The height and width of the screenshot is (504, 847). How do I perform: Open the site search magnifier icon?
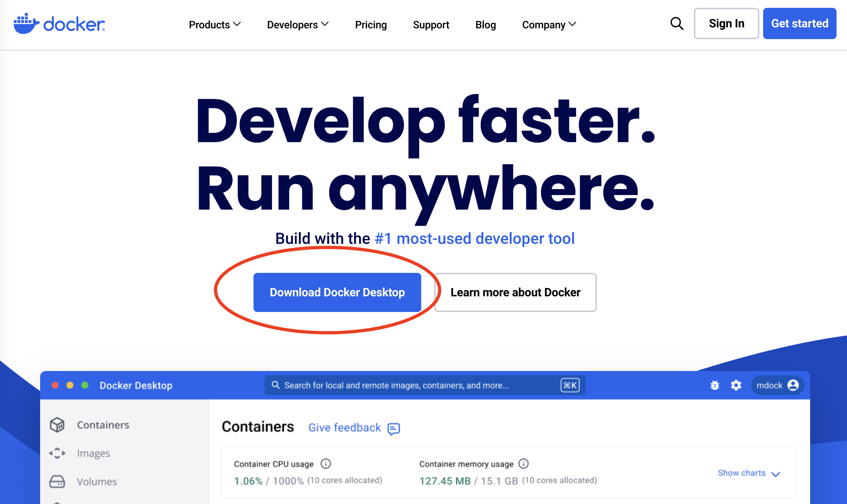tap(676, 24)
